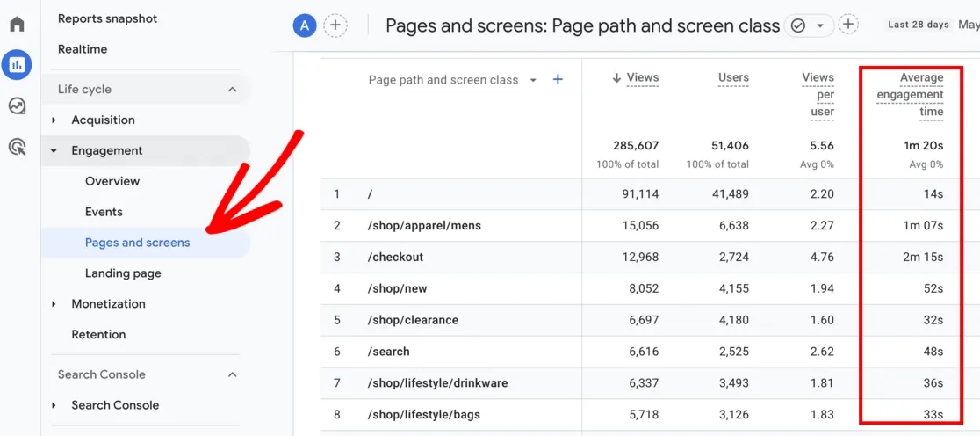
Task: Expand the Monetization menu group
Action: [108, 304]
